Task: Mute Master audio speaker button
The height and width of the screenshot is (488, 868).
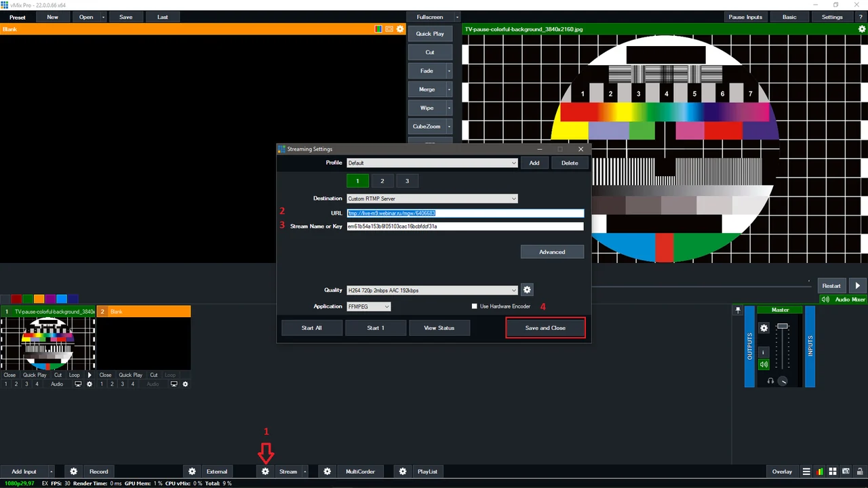Action: (x=764, y=365)
